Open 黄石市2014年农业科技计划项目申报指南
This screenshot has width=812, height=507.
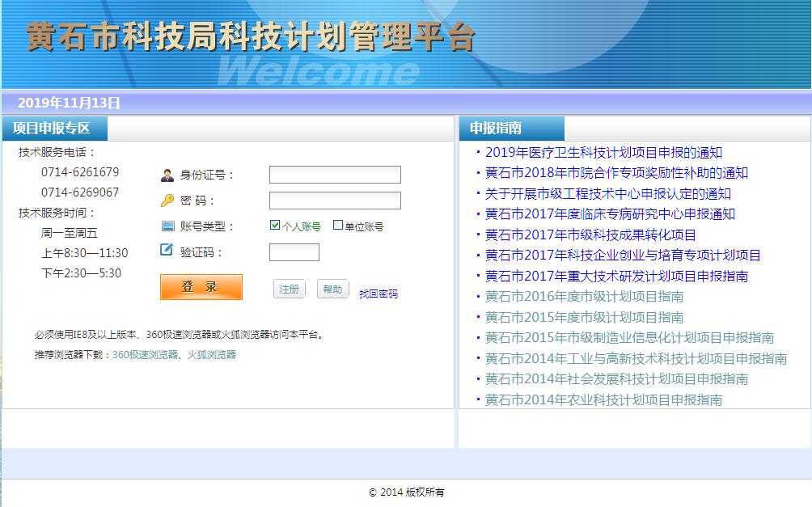click(603, 399)
